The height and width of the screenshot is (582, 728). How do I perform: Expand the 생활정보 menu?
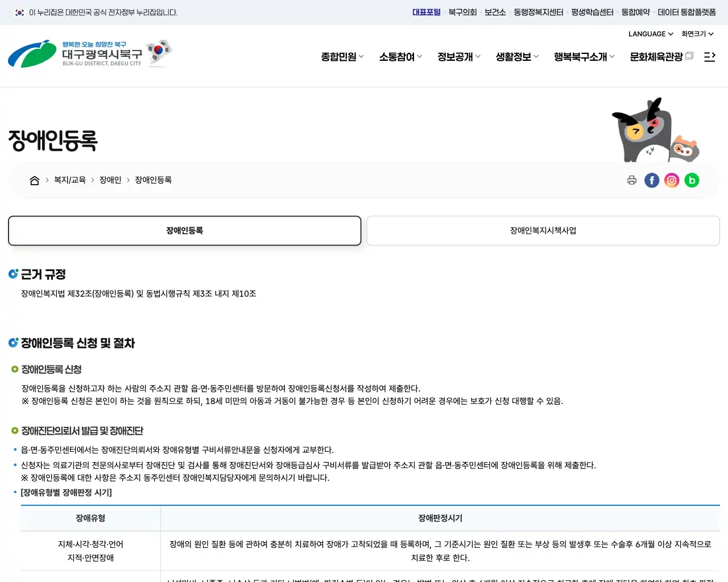tap(517, 57)
